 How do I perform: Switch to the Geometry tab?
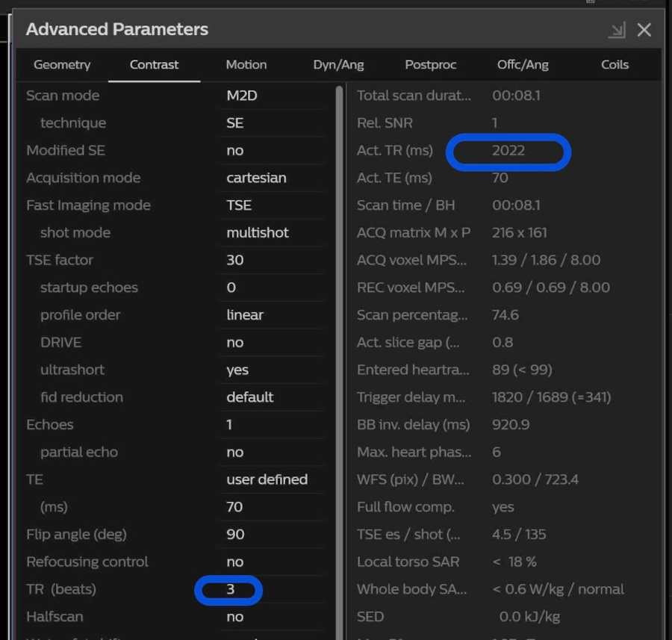click(62, 65)
